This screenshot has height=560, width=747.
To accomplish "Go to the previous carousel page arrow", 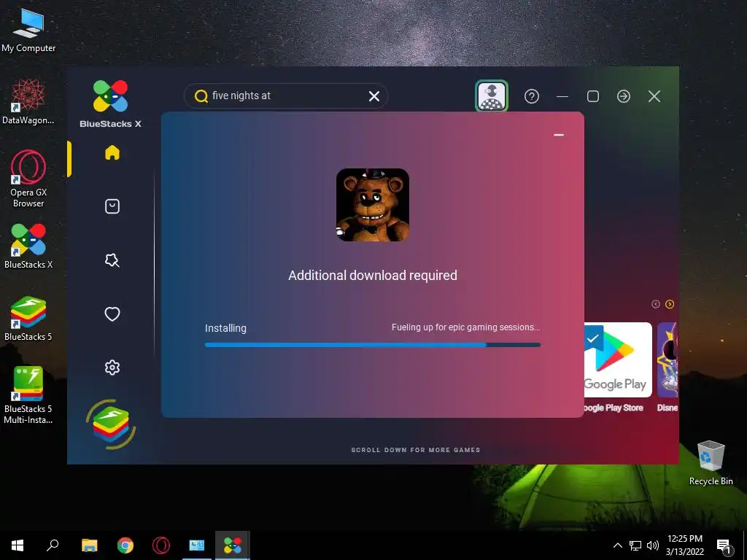I will coord(656,304).
